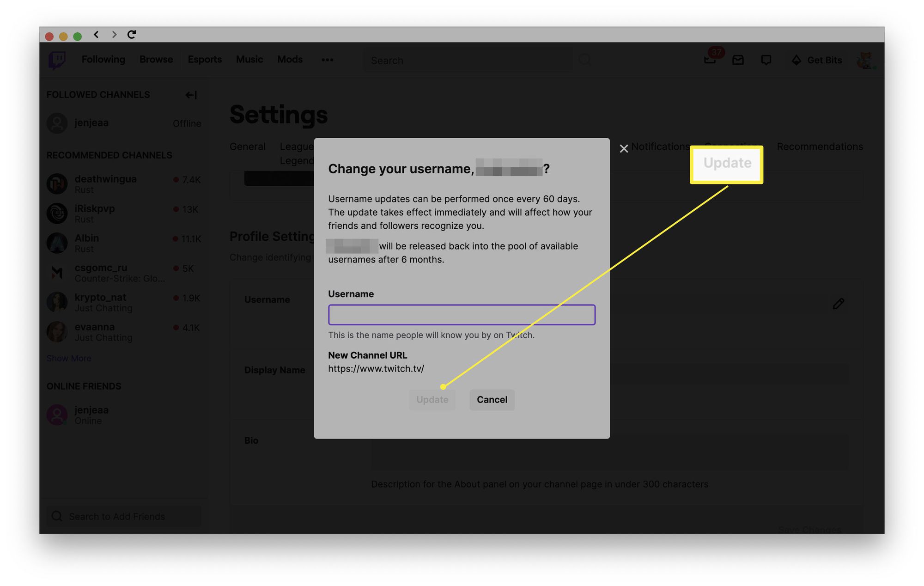
Task: Switch to the Notifications settings tab
Action: [x=661, y=146]
